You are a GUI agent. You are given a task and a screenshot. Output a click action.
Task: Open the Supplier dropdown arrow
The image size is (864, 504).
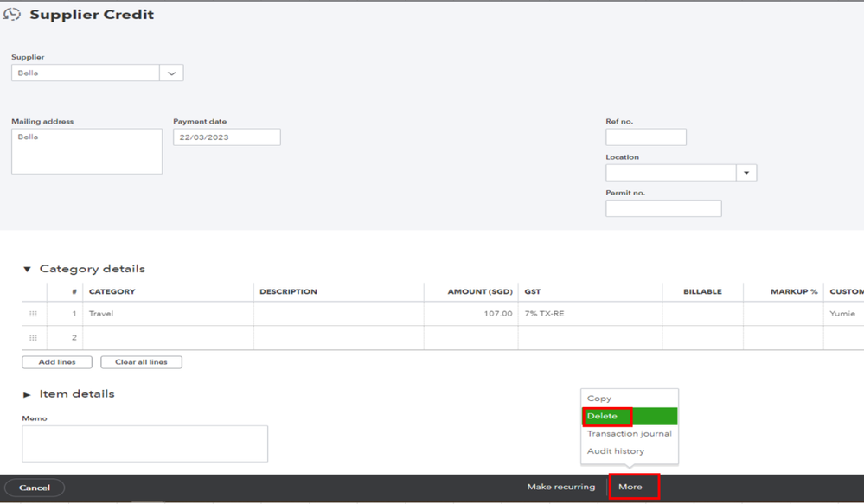pyautogui.click(x=171, y=73)
